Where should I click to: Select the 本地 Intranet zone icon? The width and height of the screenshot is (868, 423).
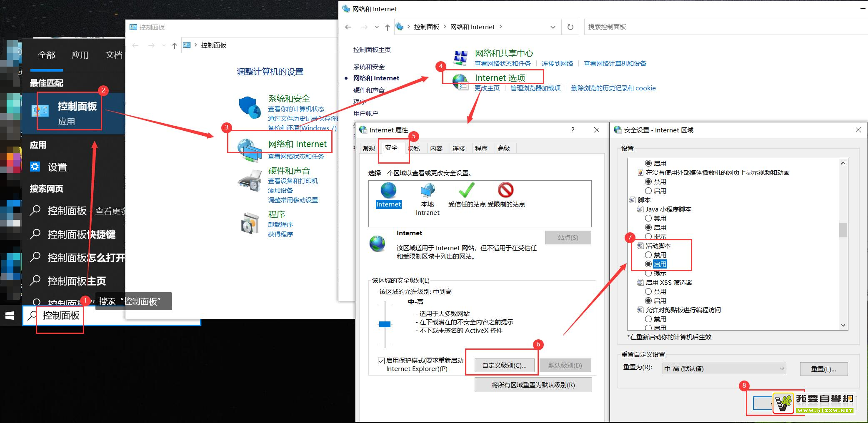click(x=428, y=191)
